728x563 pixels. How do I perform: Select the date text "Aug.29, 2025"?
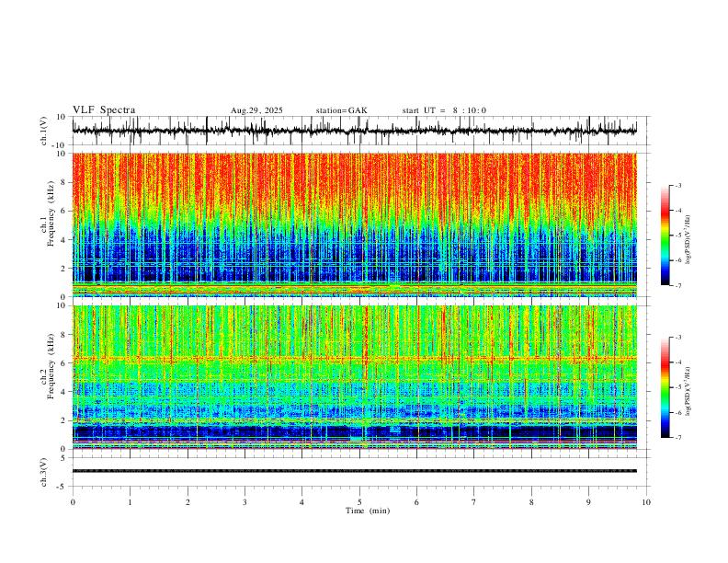[x=256, y=110]
